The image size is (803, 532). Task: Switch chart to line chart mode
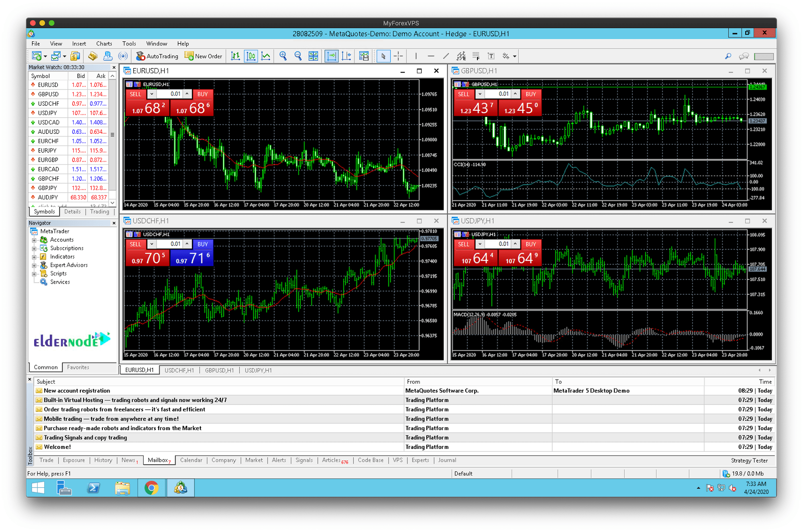point(266,56)
